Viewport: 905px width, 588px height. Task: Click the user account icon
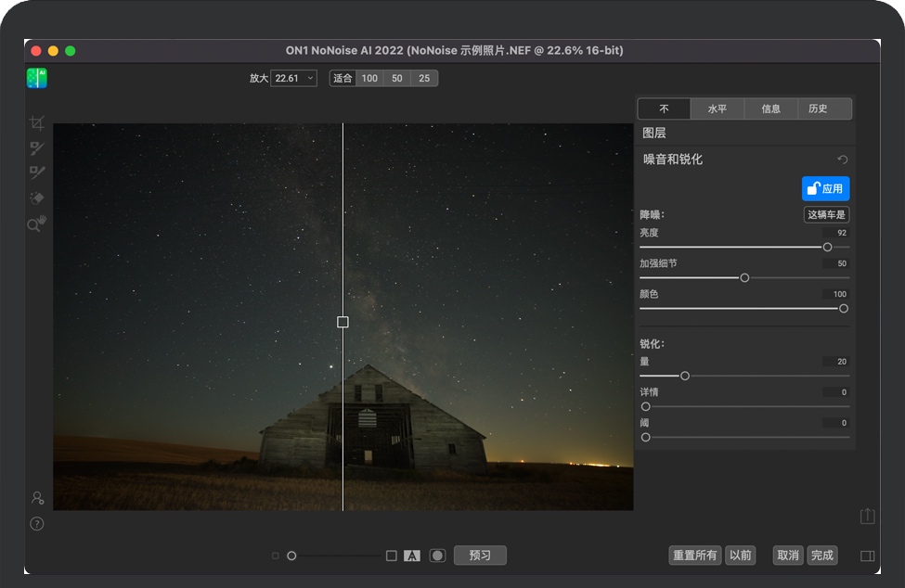[x=37, y=498]
